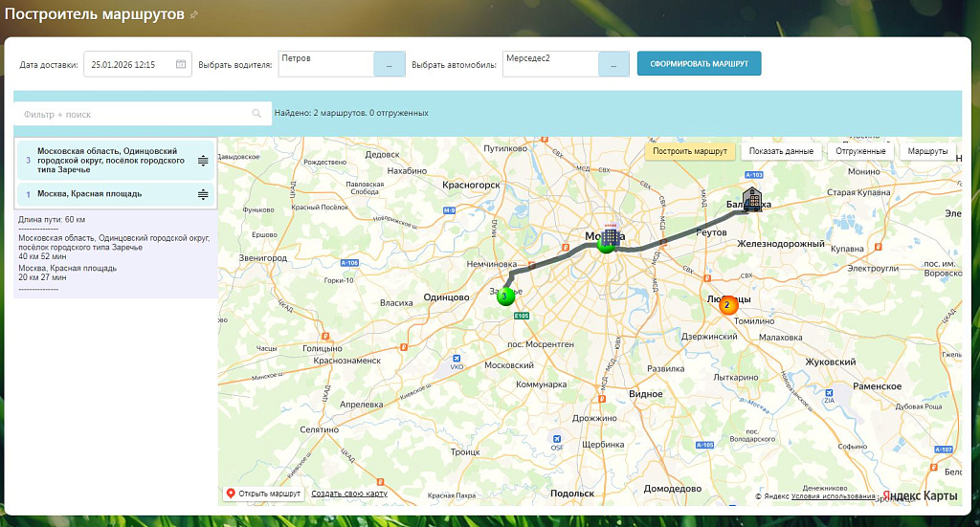This screenshot has height=527, width=980.
Task: Toggle the Отгруженные map filter
Action: pyautogui.click(x=861, y=151)
